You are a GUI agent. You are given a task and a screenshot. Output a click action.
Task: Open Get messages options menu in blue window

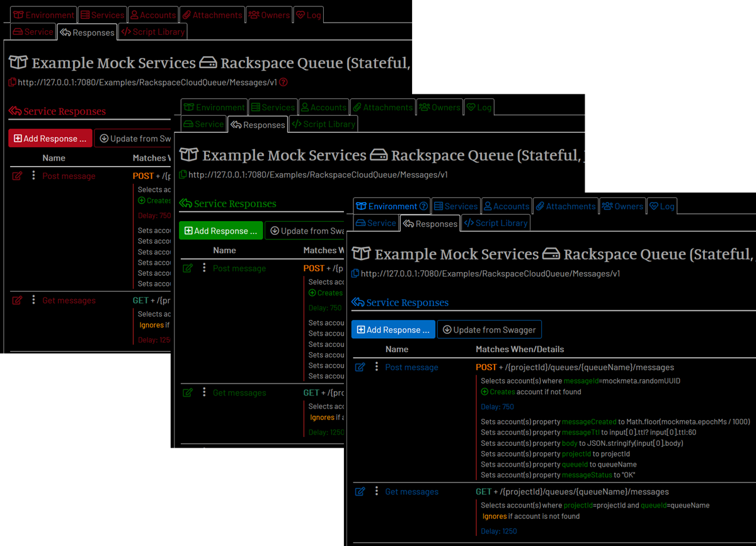coord(377,491)
